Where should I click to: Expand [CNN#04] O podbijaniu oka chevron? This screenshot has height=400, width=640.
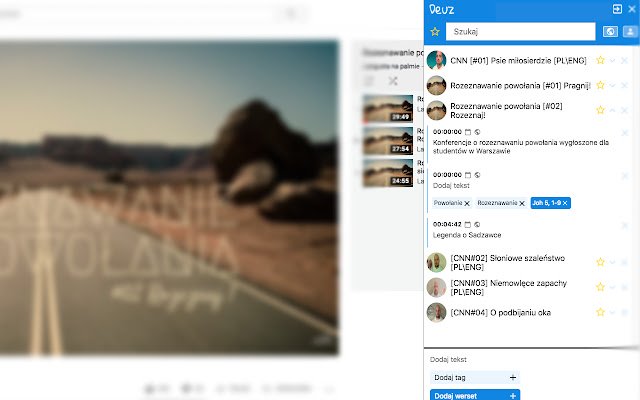[612, 313]
